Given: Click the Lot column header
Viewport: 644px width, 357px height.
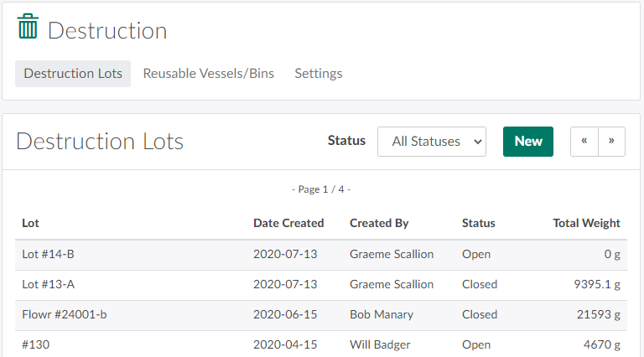Looking at the screenshot, I should pos(30,223).
